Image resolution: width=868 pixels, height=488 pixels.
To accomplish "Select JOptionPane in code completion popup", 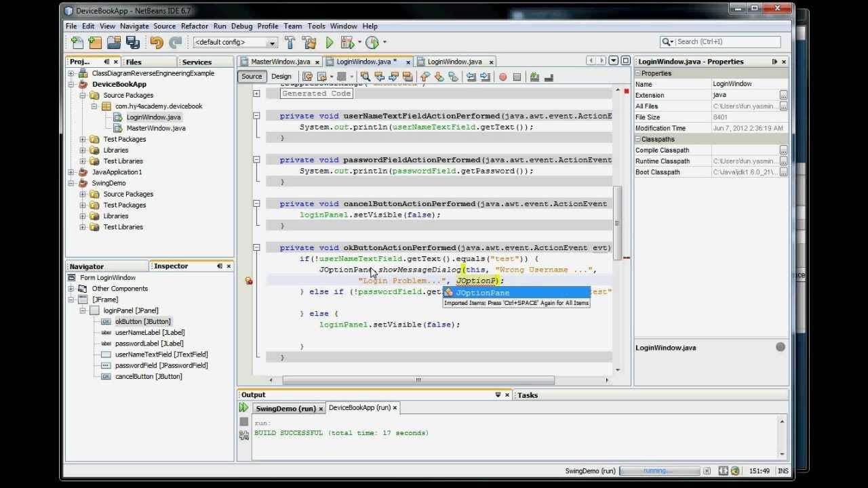I will coord(516,293).
